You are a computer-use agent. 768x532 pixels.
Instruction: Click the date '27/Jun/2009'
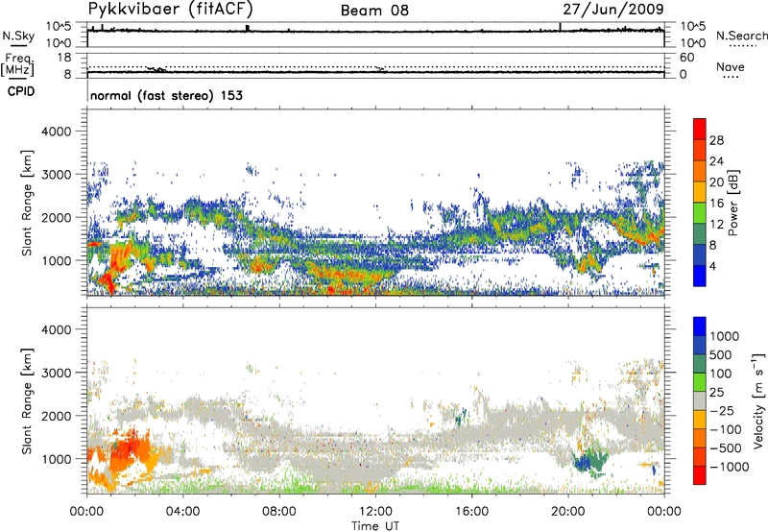[612, 9]
